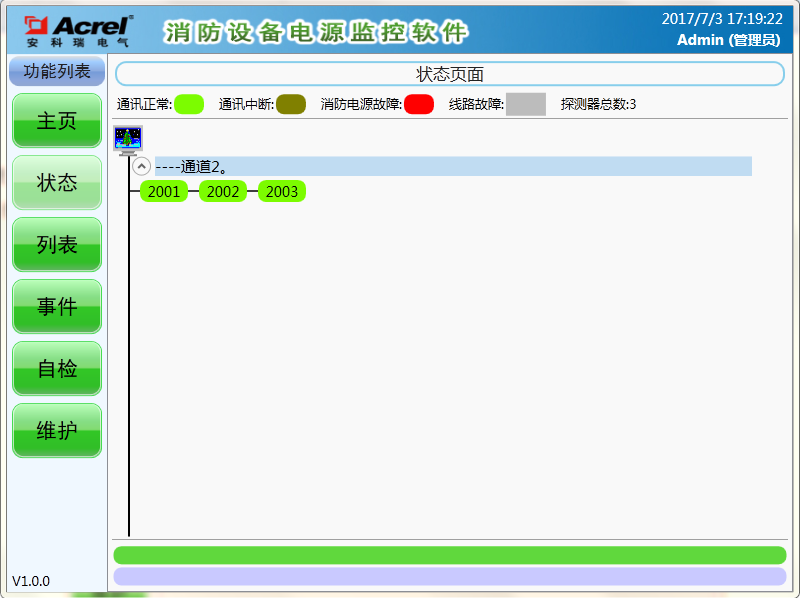The height and width of the screenshot is (598, 800).
Task: Click the lavender bar at the bottom
Action: click(x=449, y=577)
